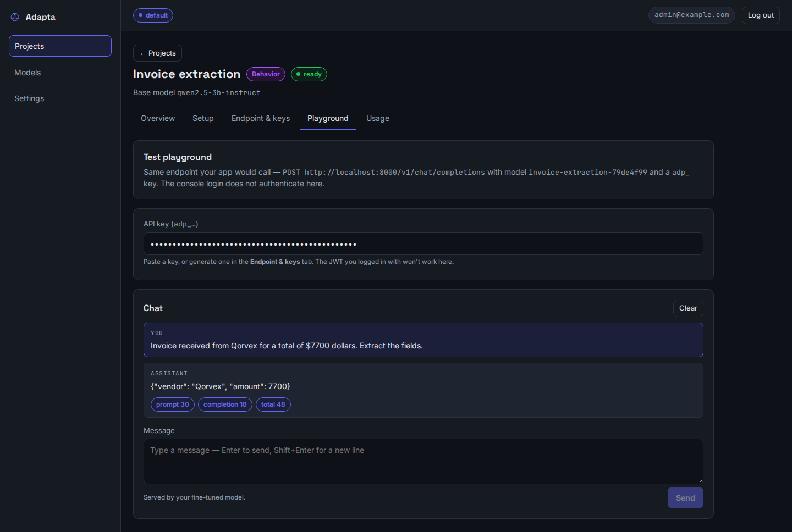Click the Behavior badge
This screenshot has height=532, width=792.
pyautogui.click(x=266, y=74)
